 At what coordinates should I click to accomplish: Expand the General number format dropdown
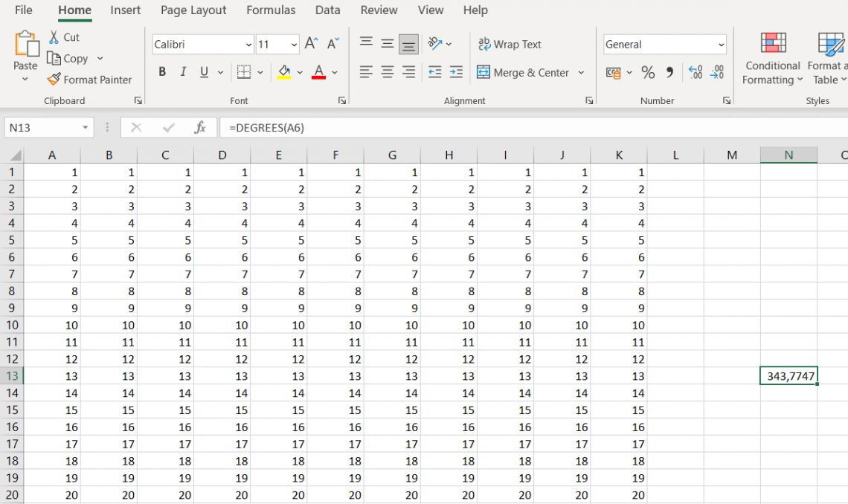[721, 45]
